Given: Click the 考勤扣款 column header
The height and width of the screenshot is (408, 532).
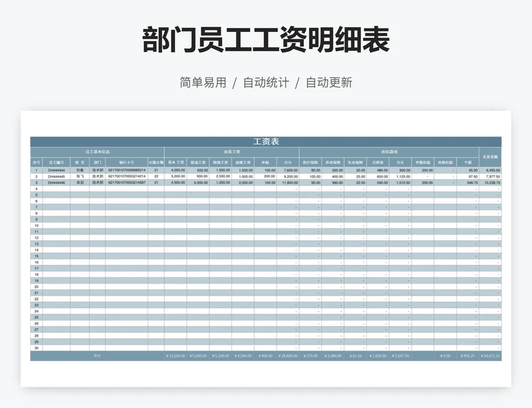Looking at the screenshot, I should pos(423,162).
